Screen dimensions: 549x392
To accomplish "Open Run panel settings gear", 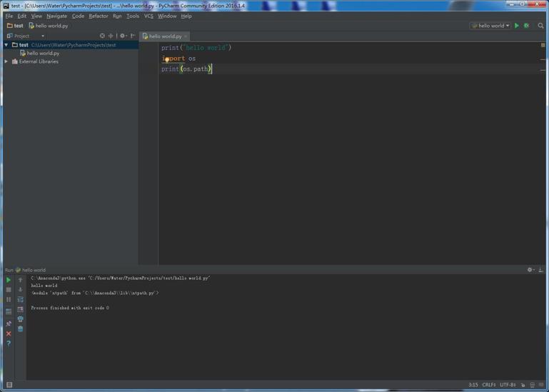I will (x=530, y=270).
